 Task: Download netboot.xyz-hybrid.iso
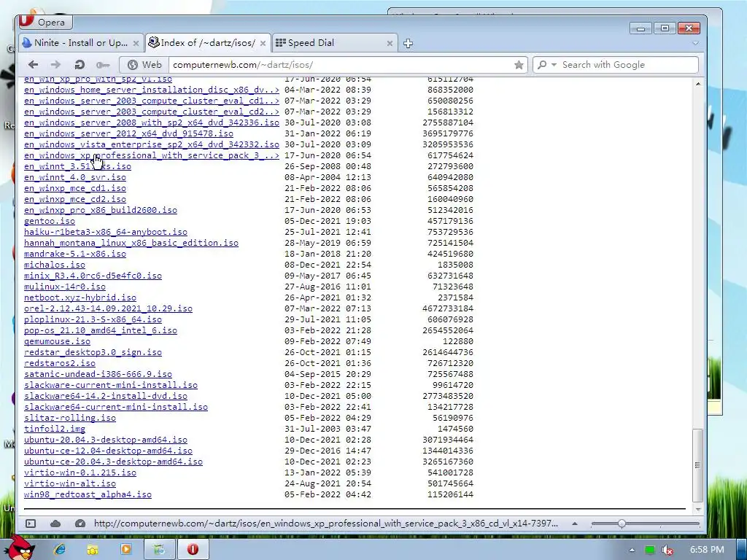80,297
